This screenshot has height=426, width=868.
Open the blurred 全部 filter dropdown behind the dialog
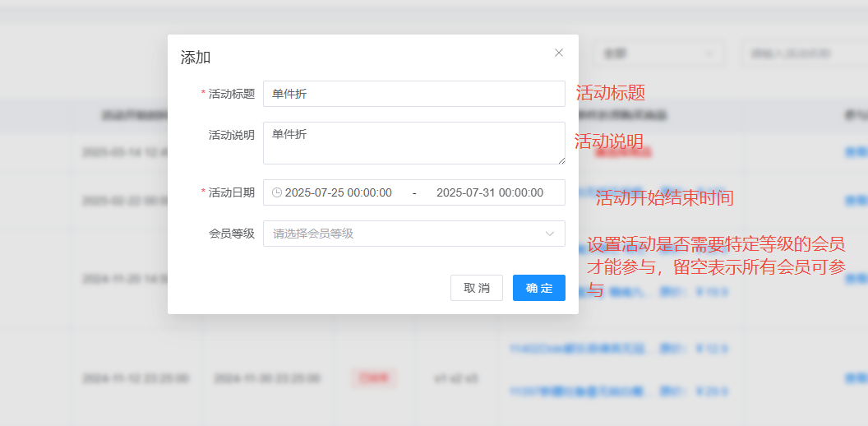(658, 53)
